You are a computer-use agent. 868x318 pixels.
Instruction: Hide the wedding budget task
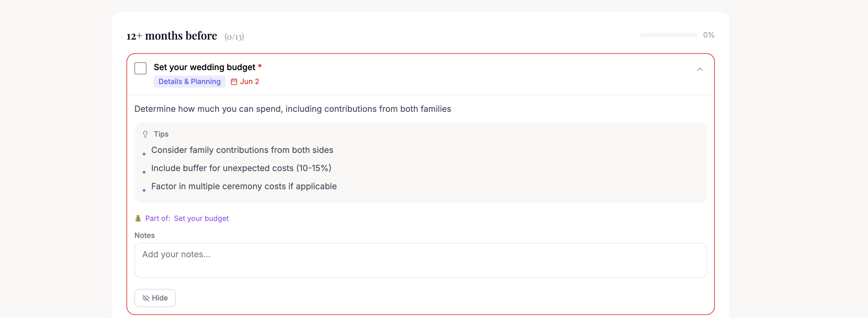pos(155,298)
